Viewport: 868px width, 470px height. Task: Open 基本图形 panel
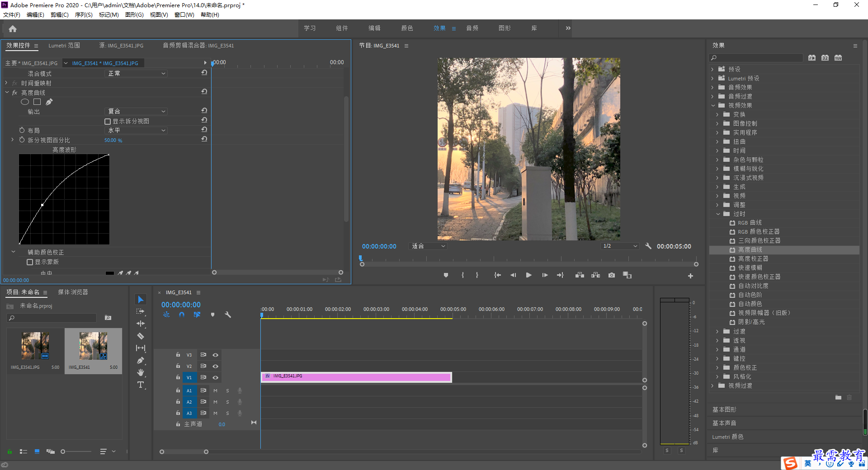coord(724,410)
